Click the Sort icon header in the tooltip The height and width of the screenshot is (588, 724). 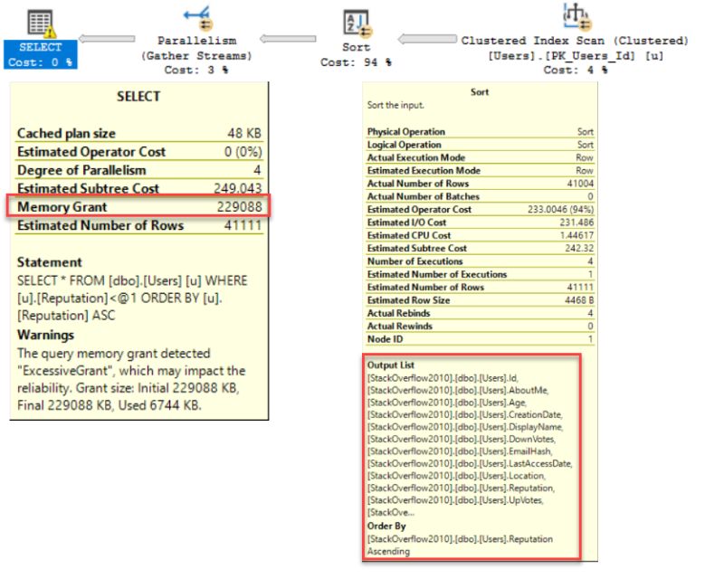pyautogui.click(x=480, y=92)
